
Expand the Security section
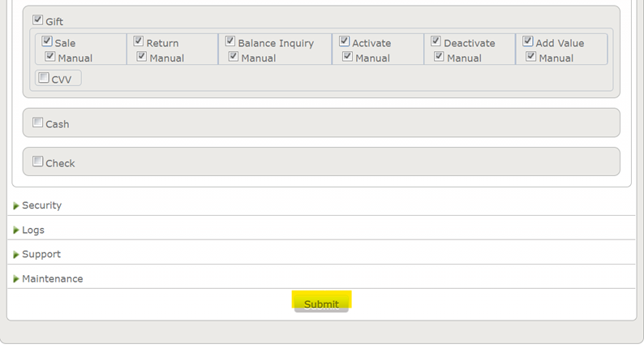pos(41,206)
